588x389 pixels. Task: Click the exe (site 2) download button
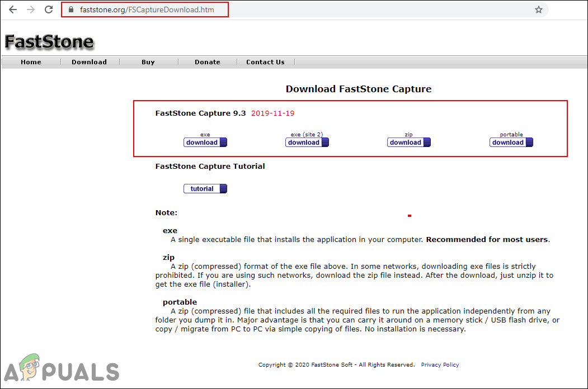pyautogui.click(x=307, y=143)
